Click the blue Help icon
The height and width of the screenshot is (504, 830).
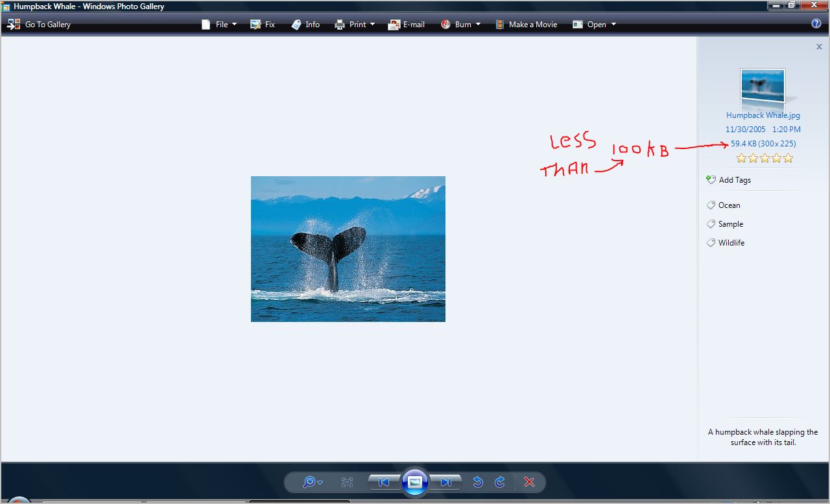click(x=816, y=24)
